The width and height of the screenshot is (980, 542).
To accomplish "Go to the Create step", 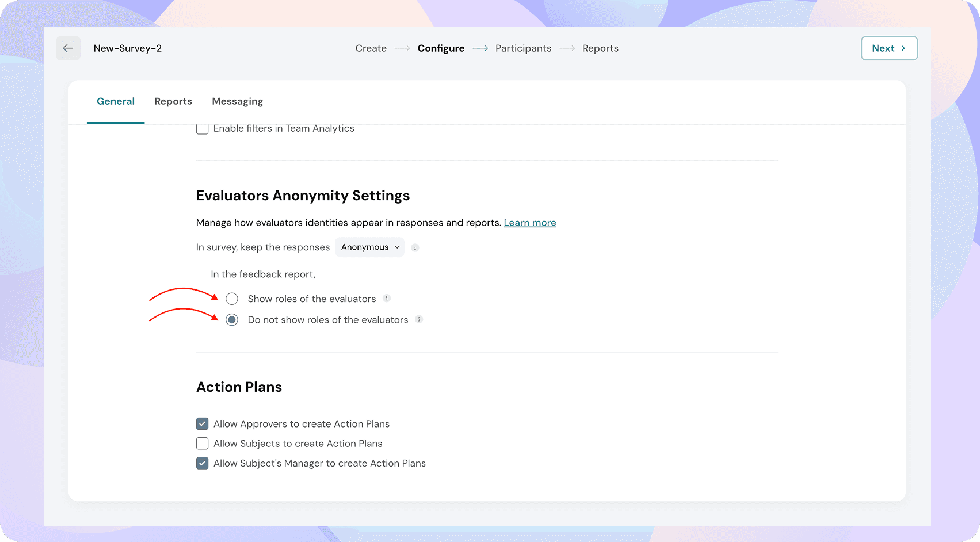I will pos(371,48).
